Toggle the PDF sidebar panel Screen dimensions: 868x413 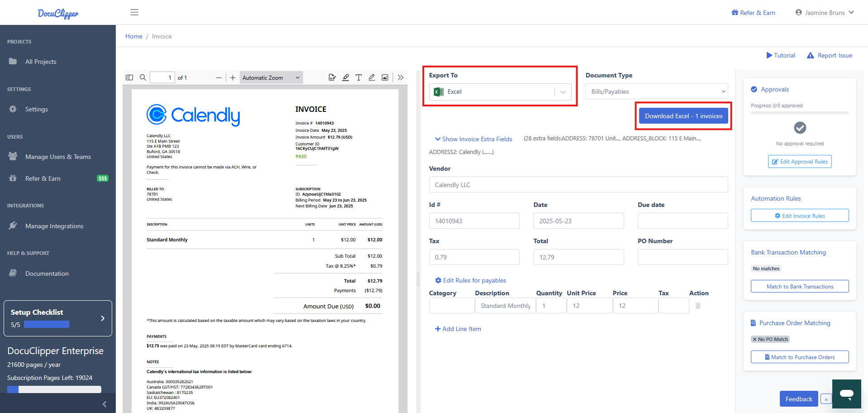[x=129, y=77]
